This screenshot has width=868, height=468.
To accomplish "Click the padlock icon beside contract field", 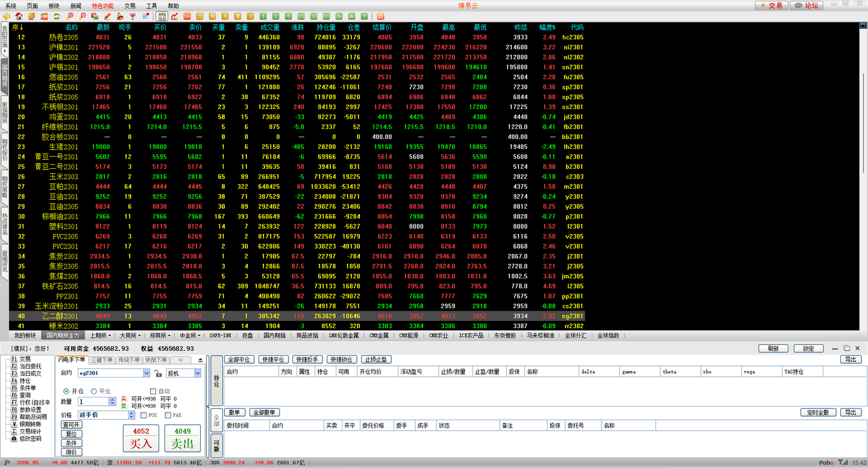I will (158, 373).
